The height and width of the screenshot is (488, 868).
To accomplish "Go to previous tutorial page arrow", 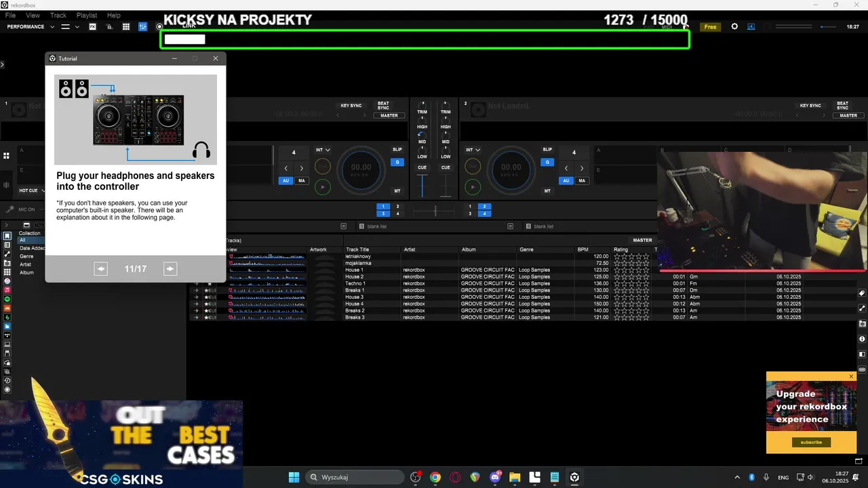I will pos(100,269).
